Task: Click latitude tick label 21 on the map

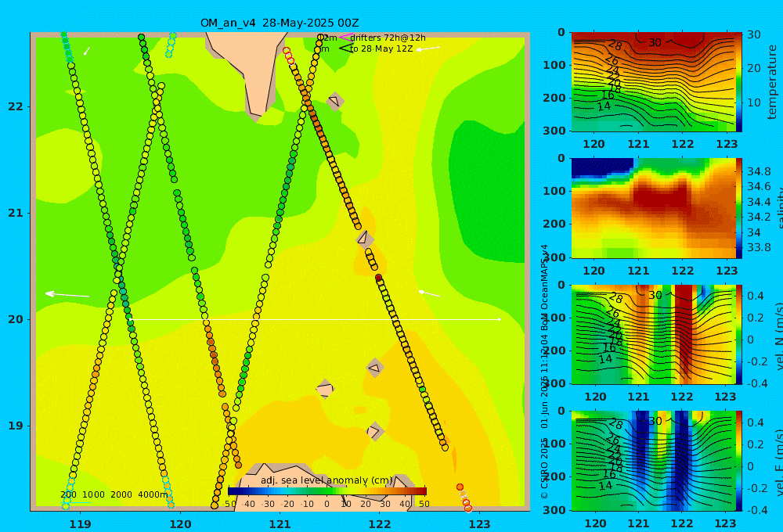Action: [16, 213]
